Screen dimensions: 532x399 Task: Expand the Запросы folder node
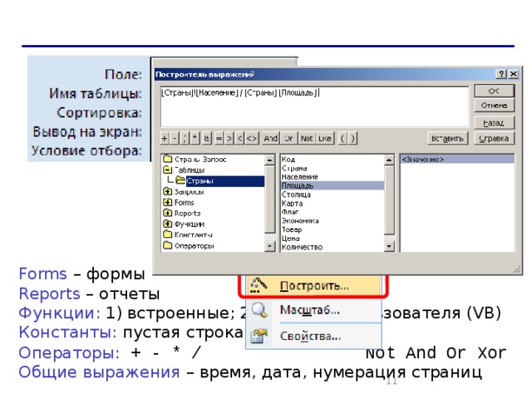point(168,191)
